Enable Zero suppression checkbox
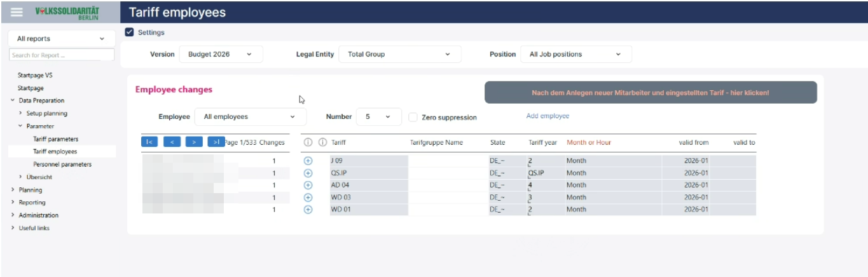Image resolution: width=868 pixels, height=277 pixels. pos(413,117)
